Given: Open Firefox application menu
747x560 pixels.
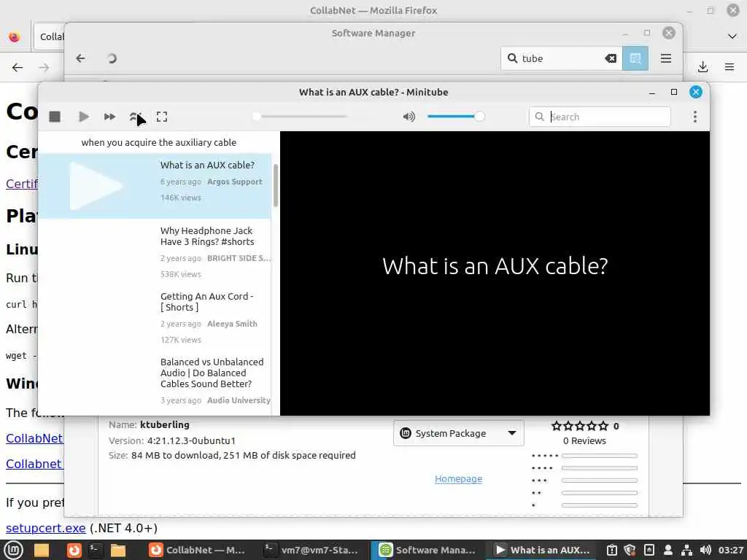Looking at the screenshot, I should tap(729, 67).
